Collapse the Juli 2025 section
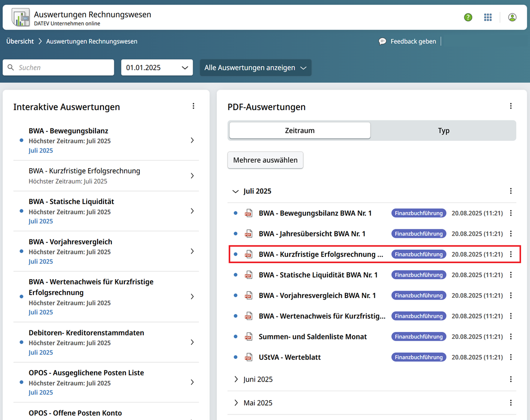Viewport: 530px width, 420px height. point(236,191)
